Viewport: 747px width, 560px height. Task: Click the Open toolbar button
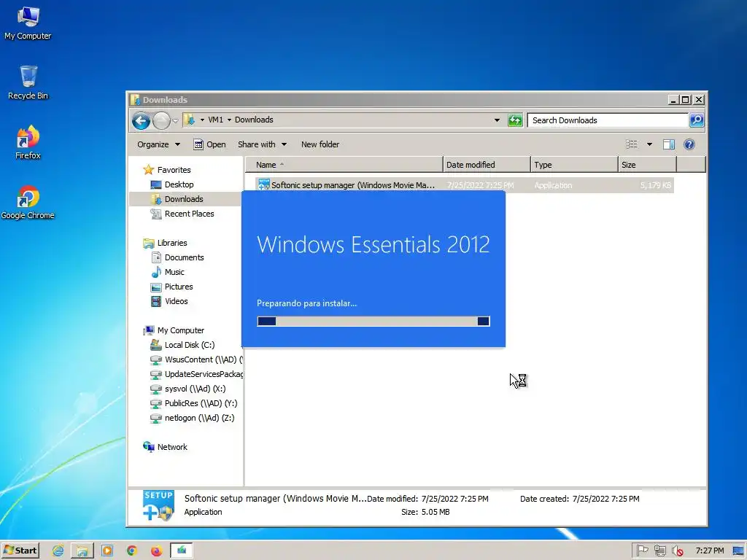pos(209,144)
